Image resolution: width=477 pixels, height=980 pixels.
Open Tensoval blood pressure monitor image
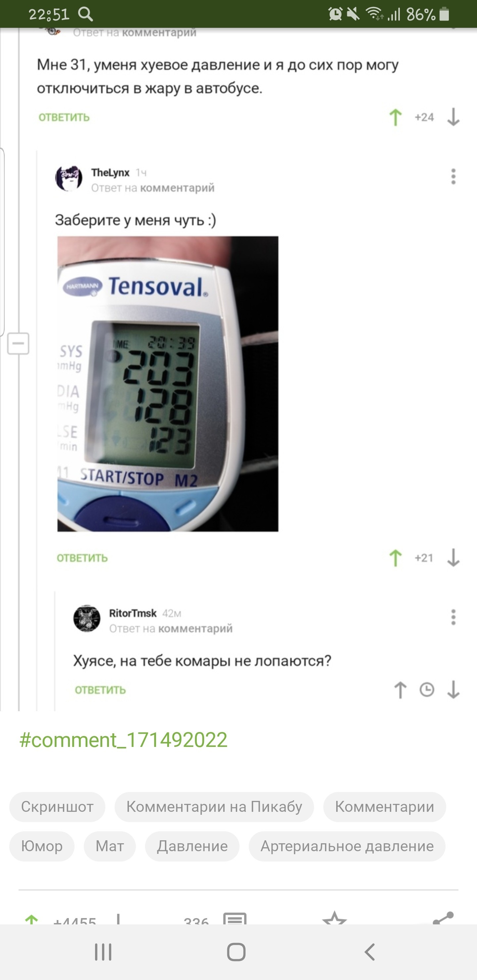point(168,384)
